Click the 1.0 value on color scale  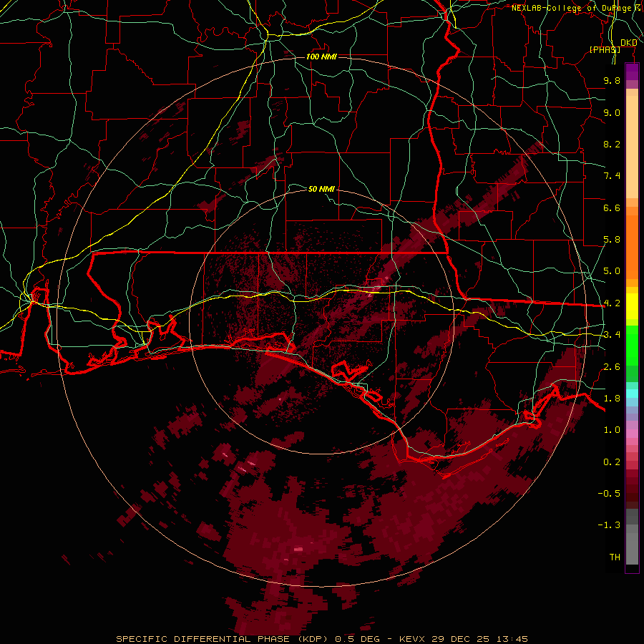click(x=612, y=430)
